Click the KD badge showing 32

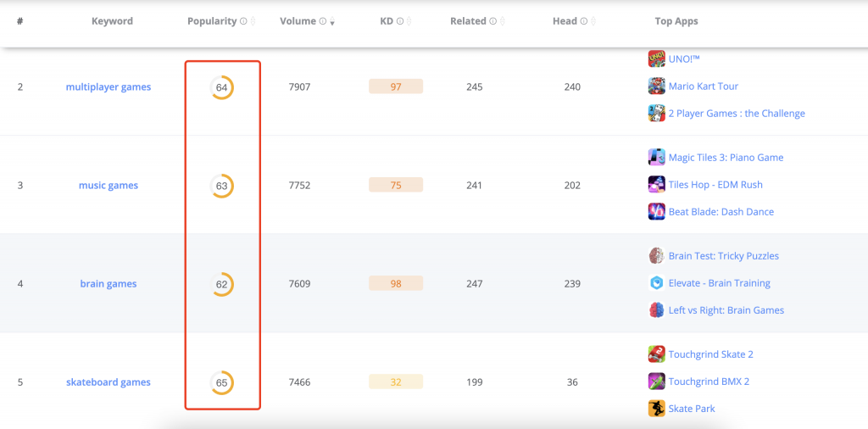396,382
